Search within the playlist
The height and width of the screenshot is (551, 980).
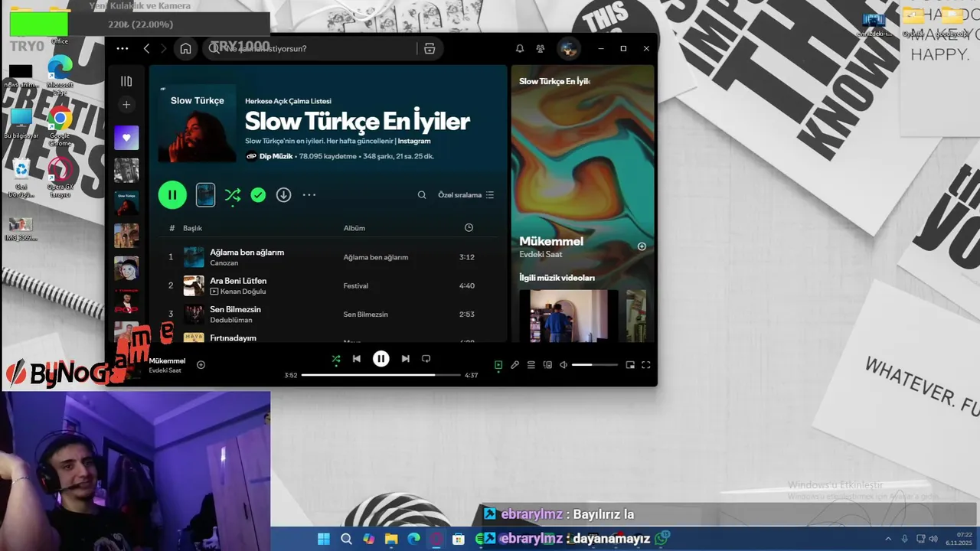pos(422,195)
